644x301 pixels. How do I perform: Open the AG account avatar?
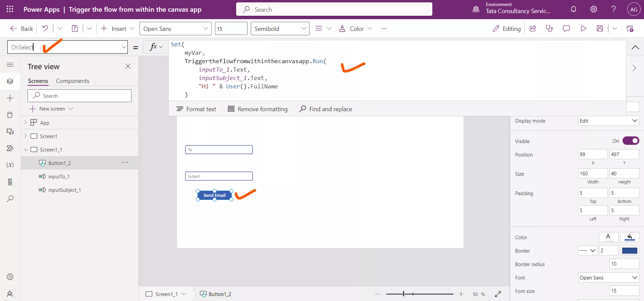[x=634, y=9]
